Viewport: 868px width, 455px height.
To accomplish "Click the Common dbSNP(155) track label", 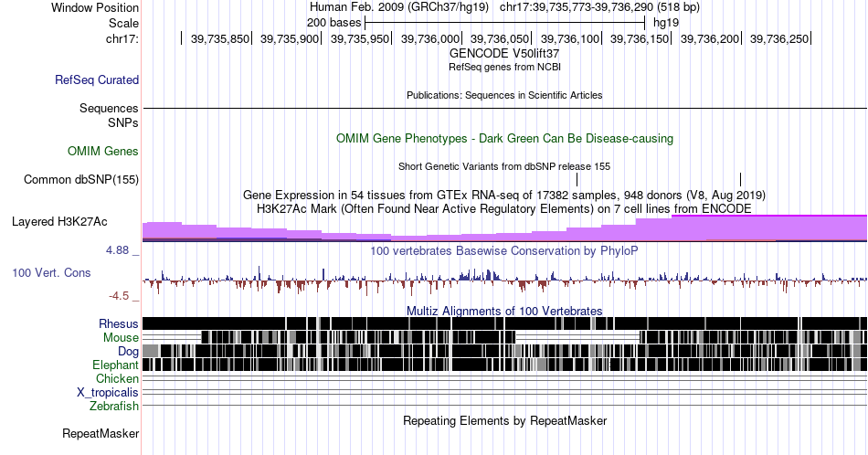I will [80, 179].
